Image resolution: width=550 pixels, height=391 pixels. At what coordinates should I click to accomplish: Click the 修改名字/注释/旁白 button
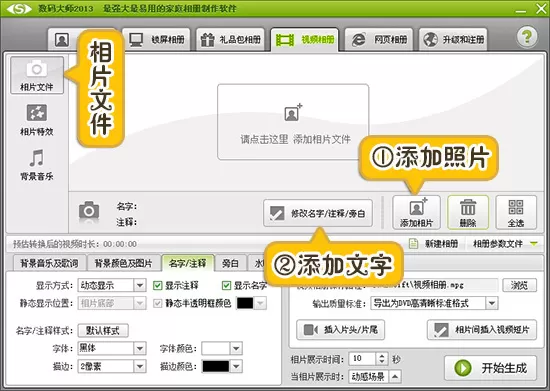click(318, 213)
